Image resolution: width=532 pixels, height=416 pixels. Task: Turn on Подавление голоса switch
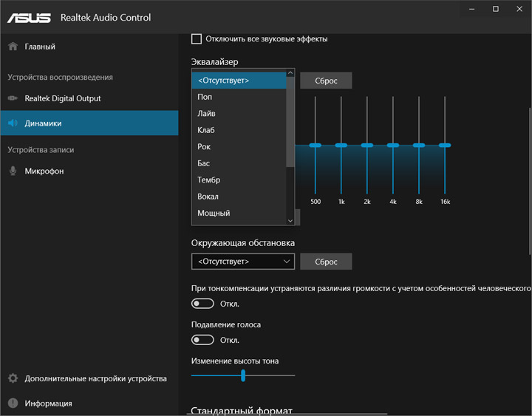tap(202, 340)
